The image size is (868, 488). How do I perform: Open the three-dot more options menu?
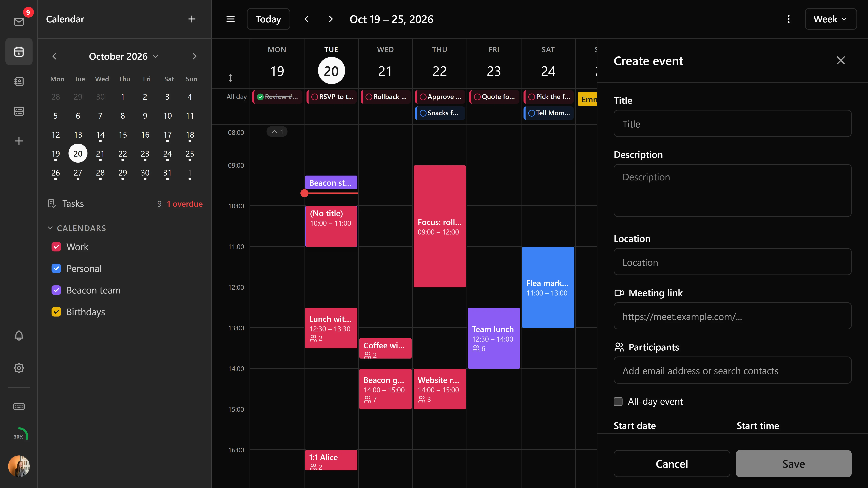tap(788, 19)
